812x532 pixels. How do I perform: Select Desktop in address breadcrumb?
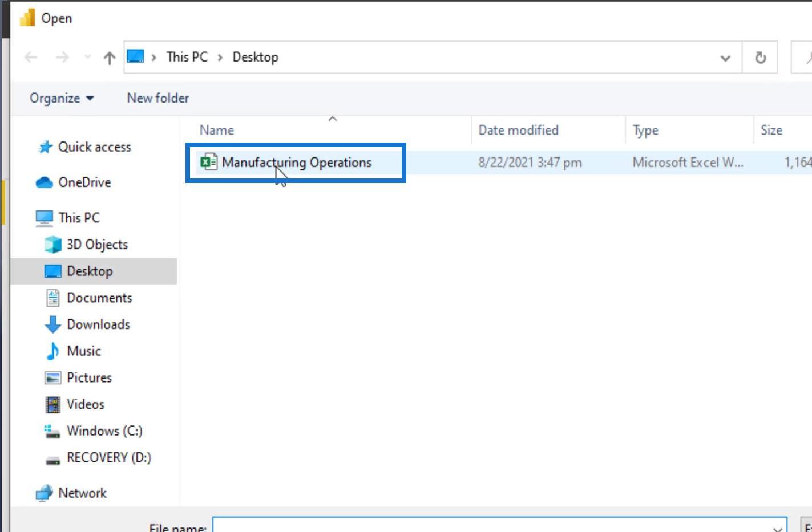pyautogui.click(x=255, y=57)
